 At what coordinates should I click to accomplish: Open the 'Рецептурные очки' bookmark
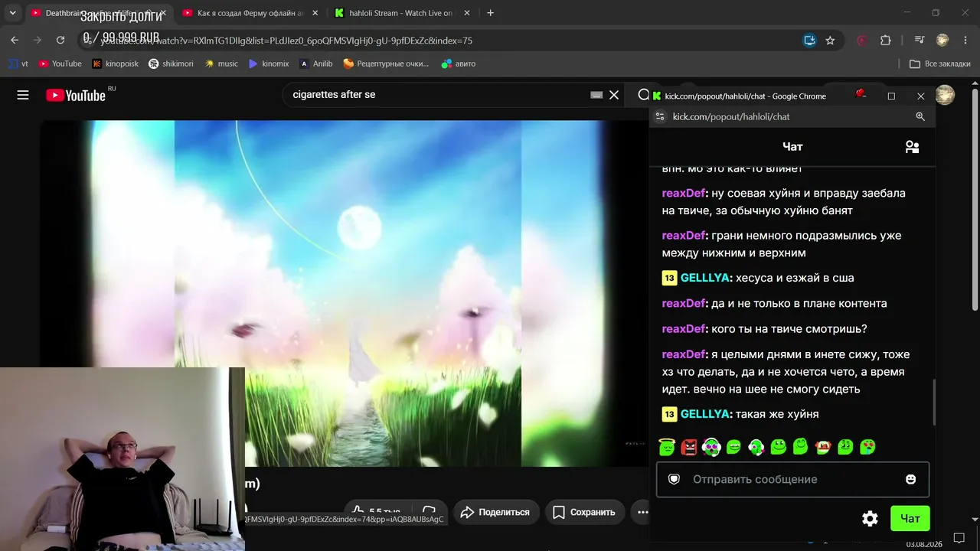pos(386,64)
